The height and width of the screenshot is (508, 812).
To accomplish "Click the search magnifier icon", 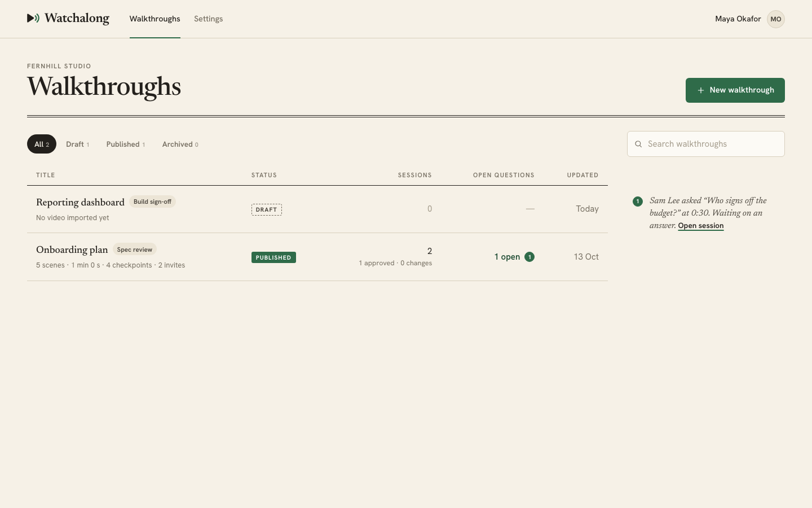I will (638, 144).
